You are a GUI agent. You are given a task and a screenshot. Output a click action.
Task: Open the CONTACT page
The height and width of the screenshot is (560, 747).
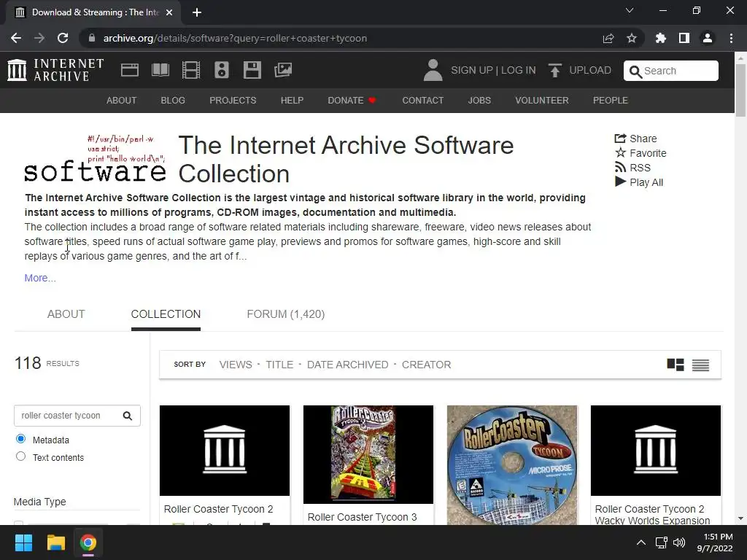(422, 101)
